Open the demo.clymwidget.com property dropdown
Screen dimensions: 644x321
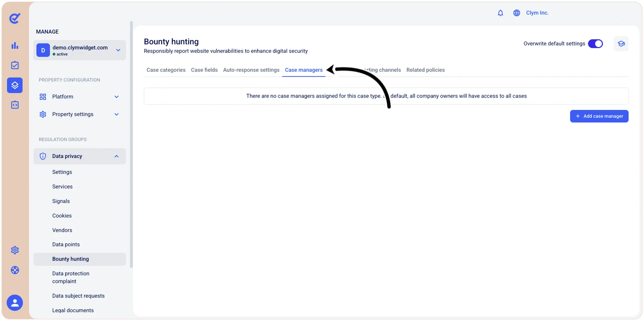[x=80, y=50]
